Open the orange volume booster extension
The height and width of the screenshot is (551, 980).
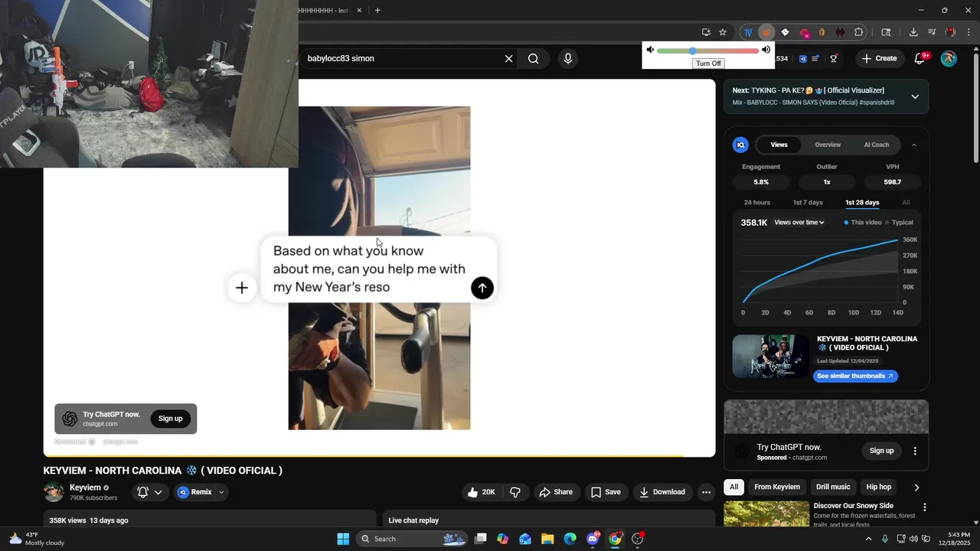[766, 32]
